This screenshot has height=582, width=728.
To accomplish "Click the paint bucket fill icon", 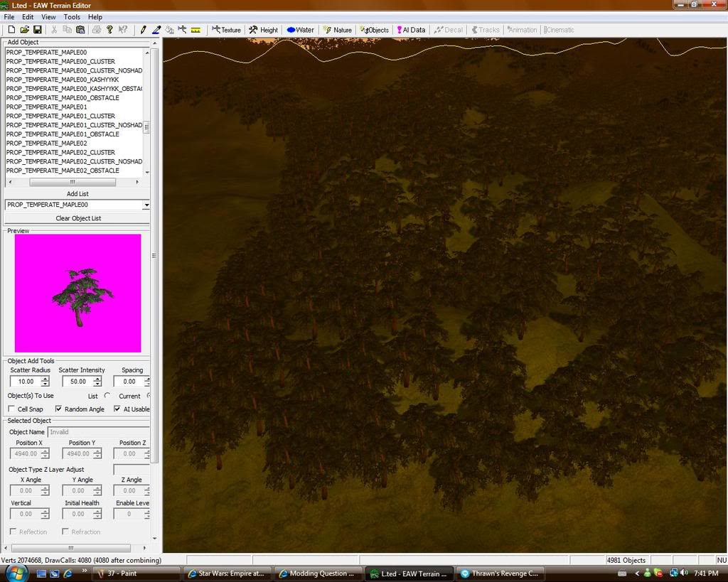I will [x=169, y=30].
